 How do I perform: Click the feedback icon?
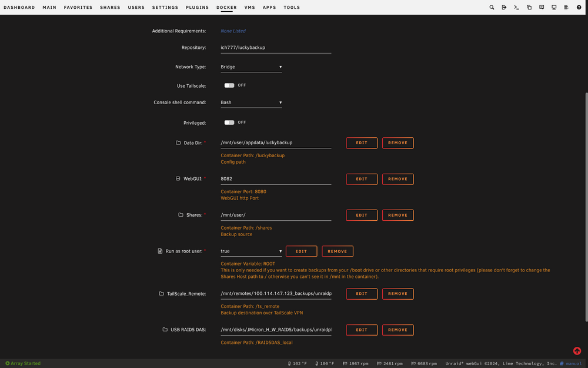tap(542, 7)
